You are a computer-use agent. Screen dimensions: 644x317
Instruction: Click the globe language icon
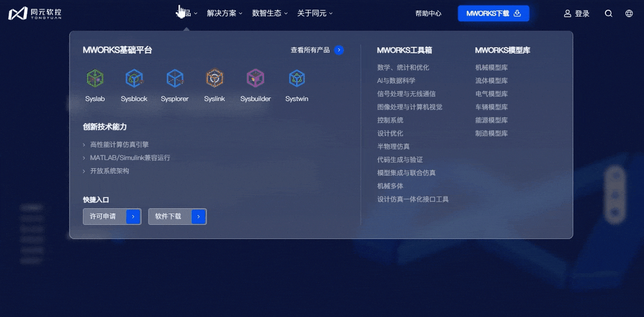pos(629,14)
